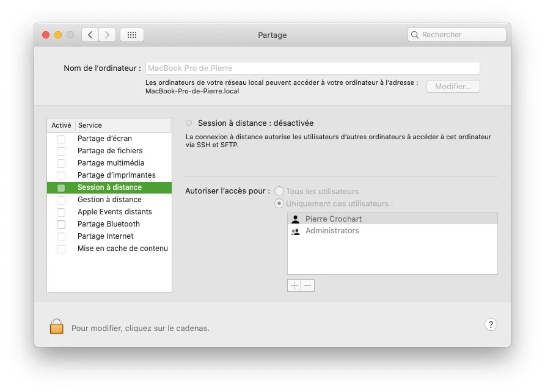Screen dimensions: 545x392
Task: Select the Administrators group icon
Action: [296, 231]
